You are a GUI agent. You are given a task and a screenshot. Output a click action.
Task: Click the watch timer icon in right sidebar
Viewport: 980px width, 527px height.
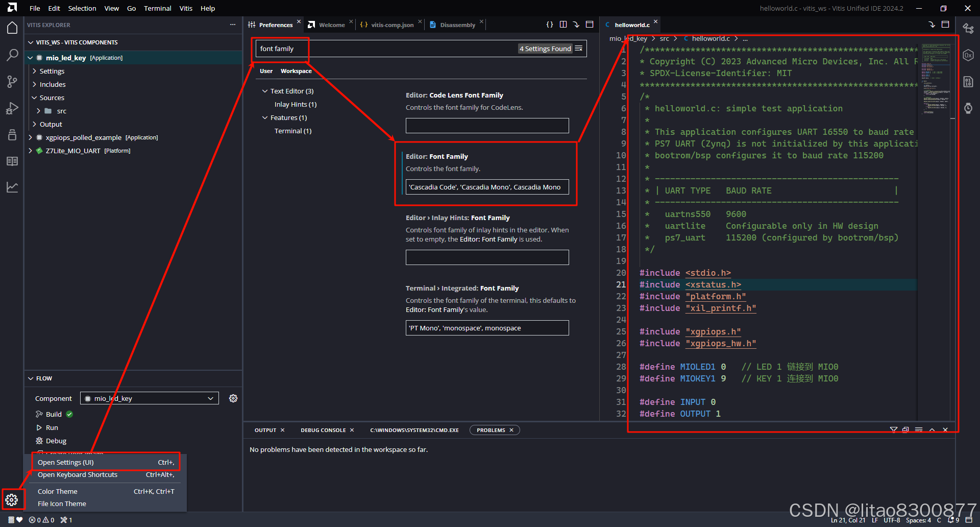coord(968,108)
